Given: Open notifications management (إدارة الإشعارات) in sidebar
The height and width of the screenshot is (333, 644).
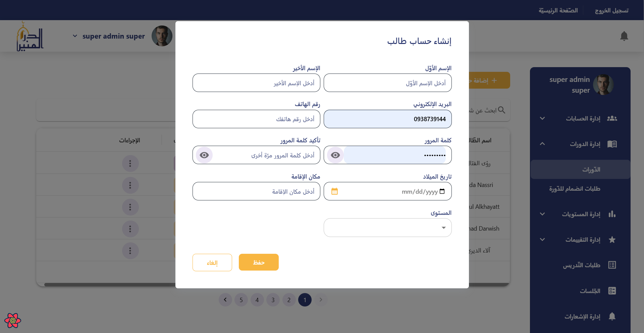Looking at the screenshot, I should [582, 317].
